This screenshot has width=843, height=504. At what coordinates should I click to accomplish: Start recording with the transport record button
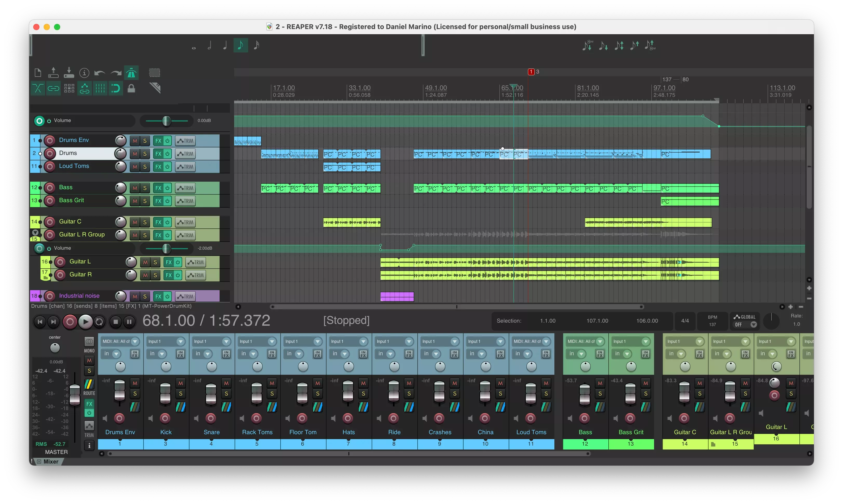click(x=70, y=322)
